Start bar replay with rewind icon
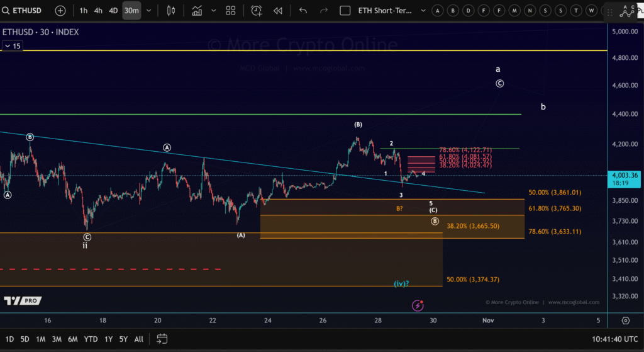The height and width of the screenshot is (352, 644). click(x=277, y=11)
